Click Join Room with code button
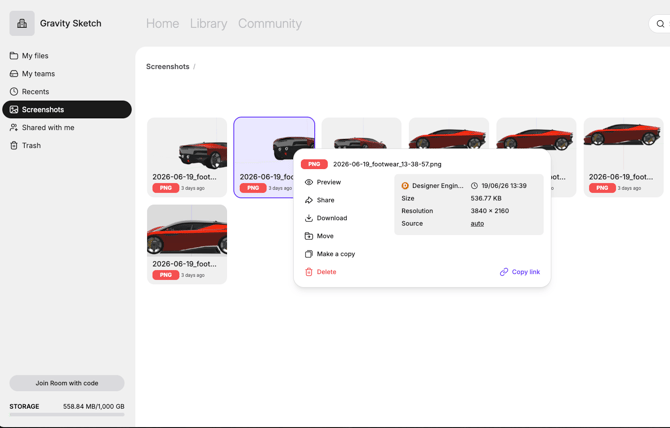 click(x=67, y=383)
